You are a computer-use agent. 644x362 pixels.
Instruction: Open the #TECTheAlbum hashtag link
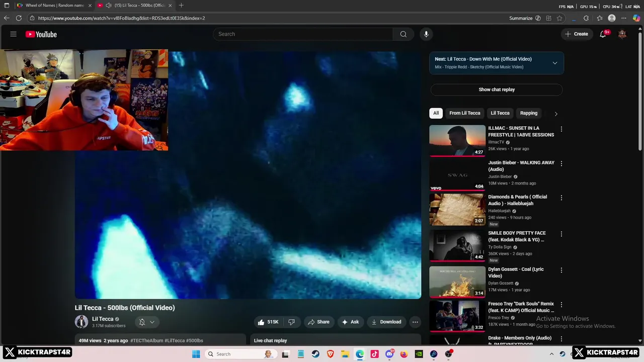pos(146,340)
